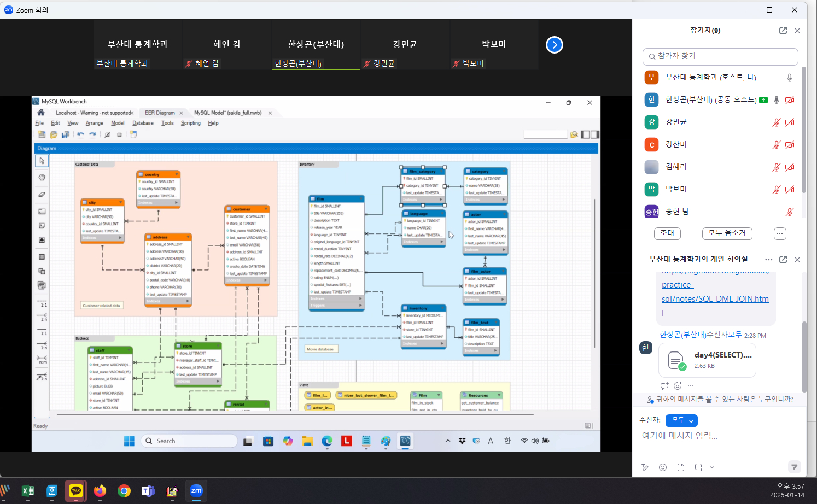Toggle 박보미's camera-off icon in participant list

(x=789, y=190)
